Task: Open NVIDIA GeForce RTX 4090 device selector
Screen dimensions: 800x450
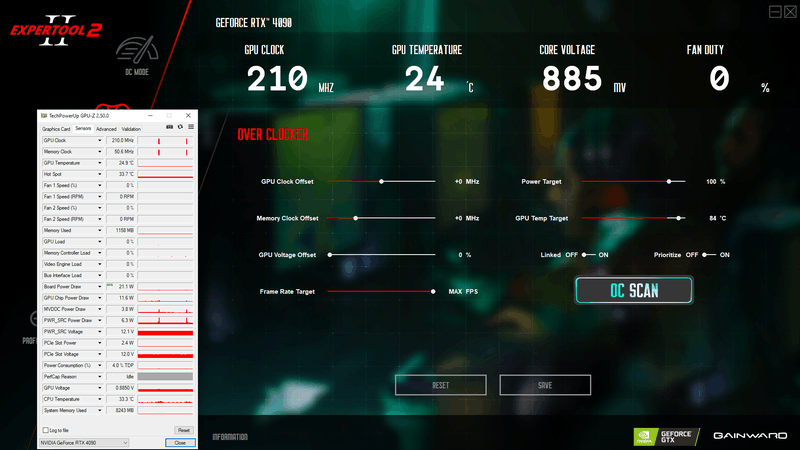Action: (84, 443)
